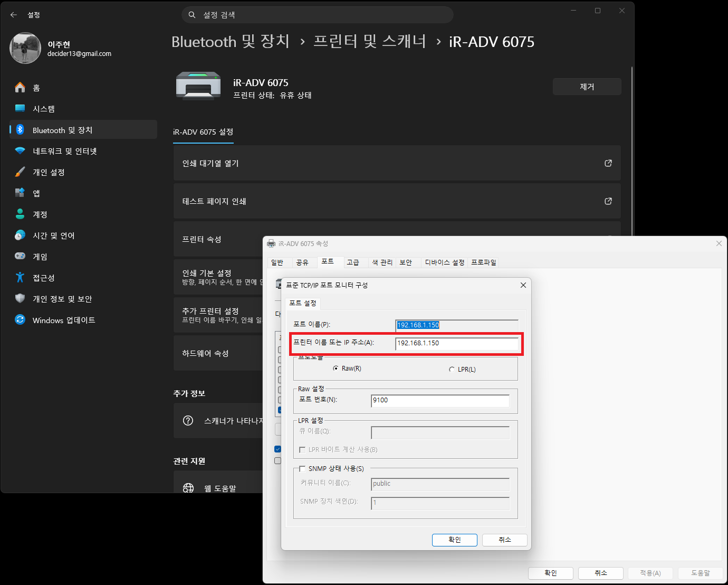Select 시간 및 언어 globe clock icon
Screen dimensions: 728x585
click(20, 235)
